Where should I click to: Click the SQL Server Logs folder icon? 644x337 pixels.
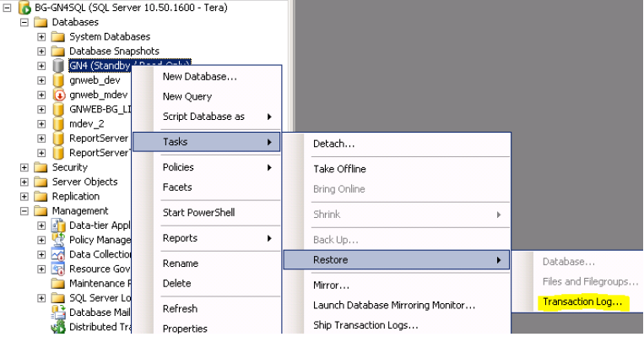click(x=58, y=298)
